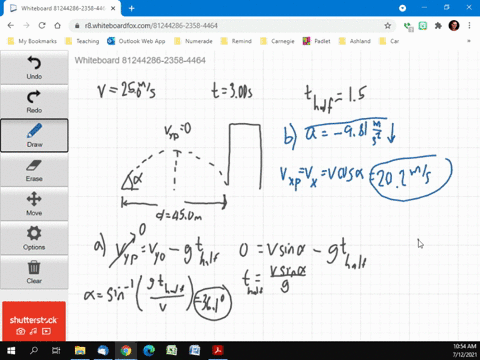Open File Explorer from taskbar
480x360 pixels.
pyautogui.click(x=80, y=350)
